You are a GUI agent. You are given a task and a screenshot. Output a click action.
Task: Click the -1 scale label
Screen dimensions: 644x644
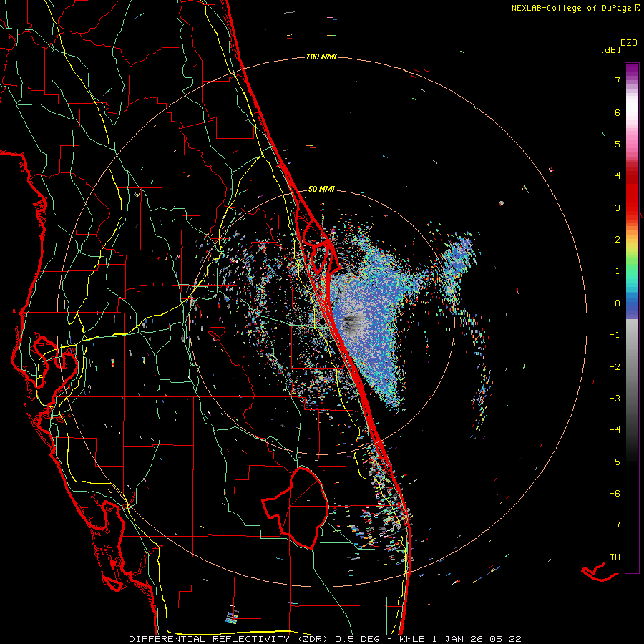coord(615,335)
